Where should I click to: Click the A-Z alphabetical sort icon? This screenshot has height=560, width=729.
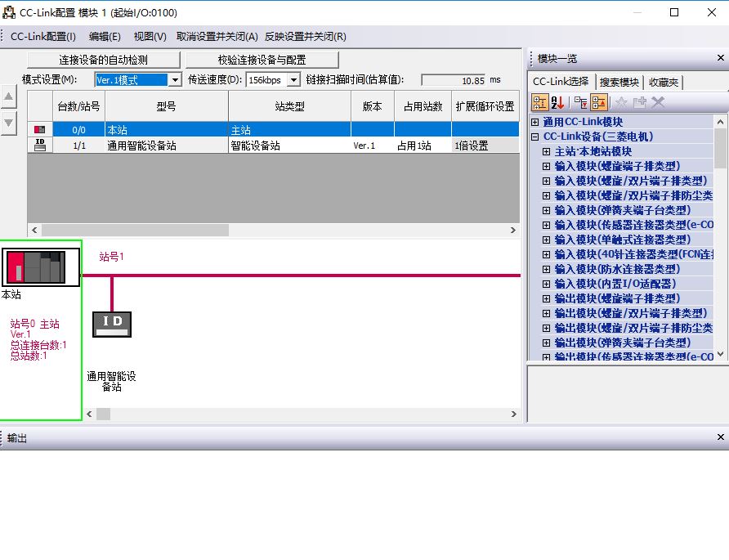559,102
